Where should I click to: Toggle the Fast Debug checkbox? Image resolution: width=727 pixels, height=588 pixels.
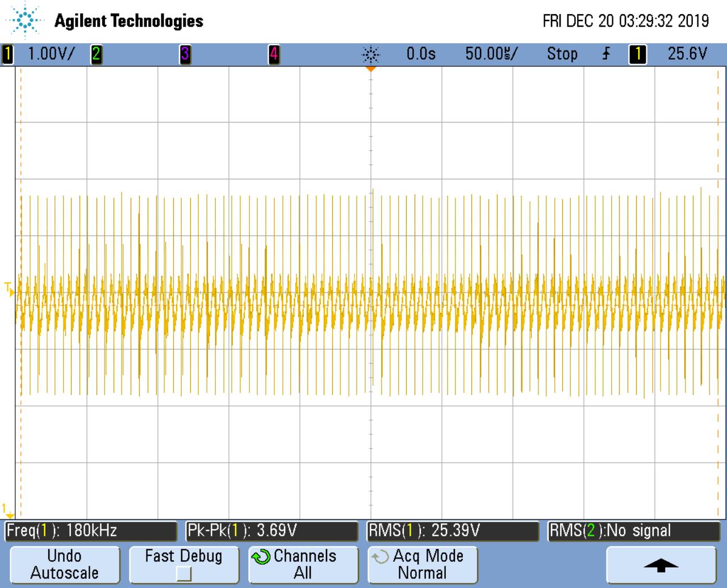click(x=183, y=574)
